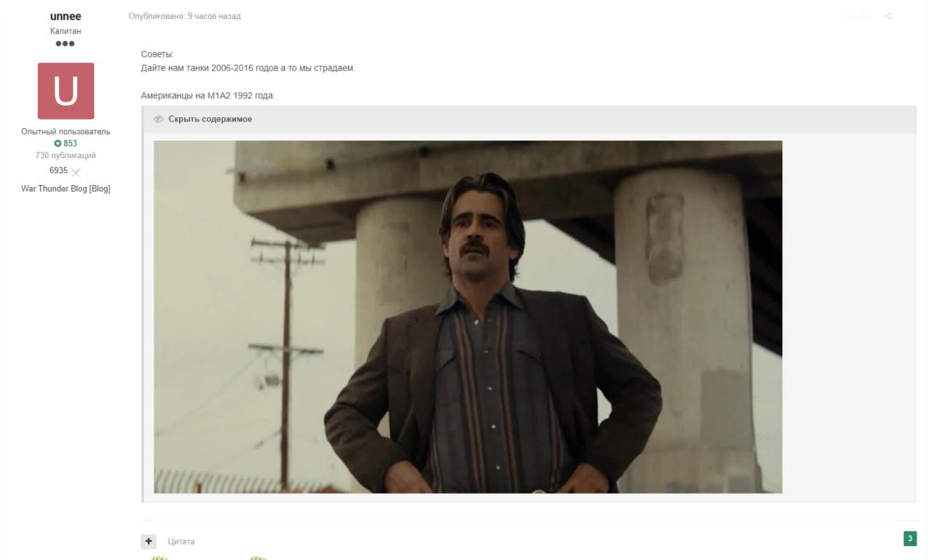932x560 pixels.
Task: Click the 730 публикаций post count
Action: pos(66,155)
